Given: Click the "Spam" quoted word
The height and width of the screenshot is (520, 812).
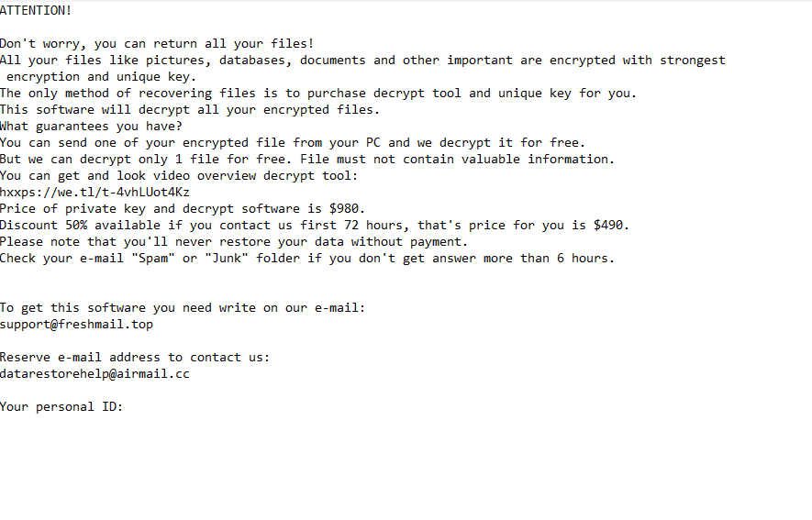Looking at the screenshot, I should pos(153,259).
